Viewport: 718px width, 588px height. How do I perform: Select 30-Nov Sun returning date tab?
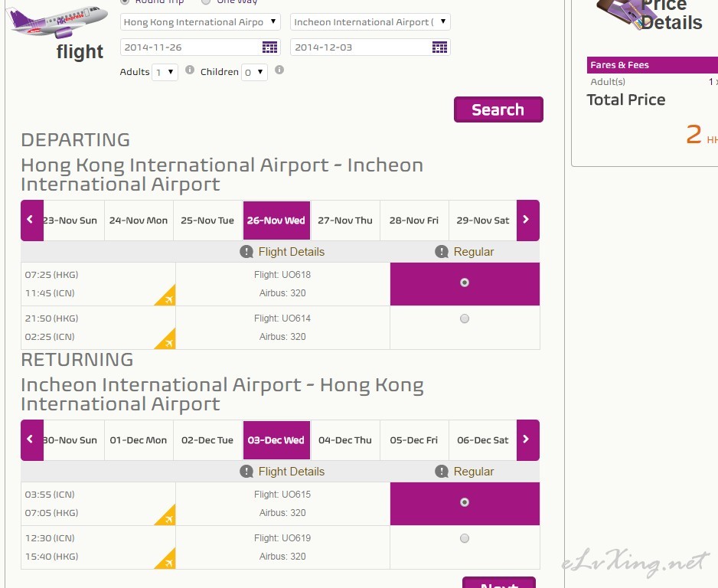pyautogui.click(x=73, y=440)
